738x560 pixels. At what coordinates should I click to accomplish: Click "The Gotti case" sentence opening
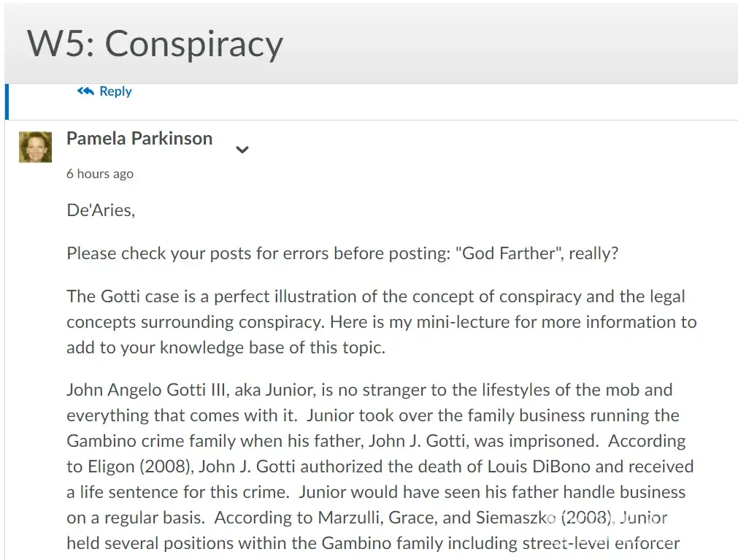click(115, 296)
